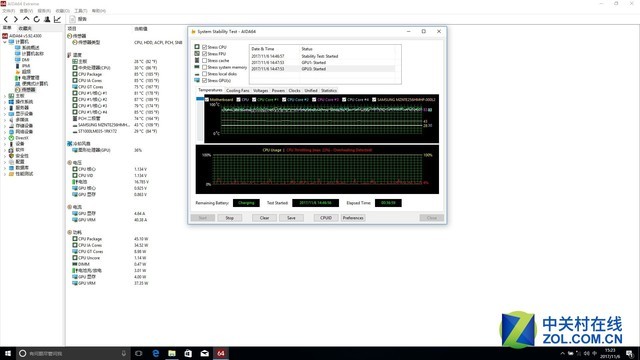The image size is (640, 360).
Task: Expand the 操作系统 tree node
Action: pos(4,102)
